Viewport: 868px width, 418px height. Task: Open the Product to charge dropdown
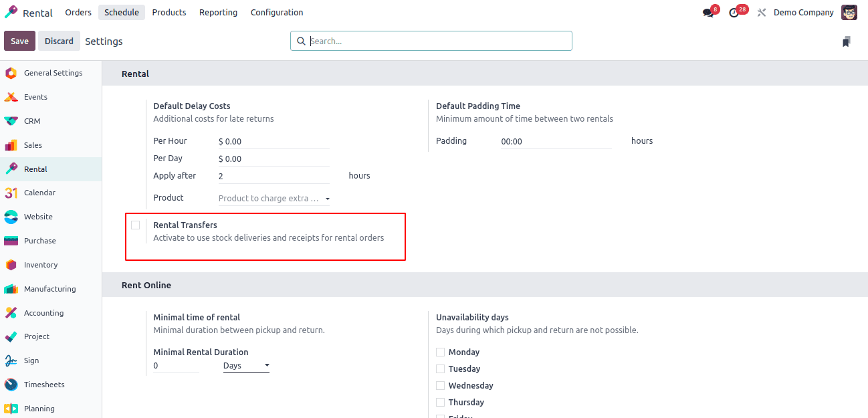[274, 199]
